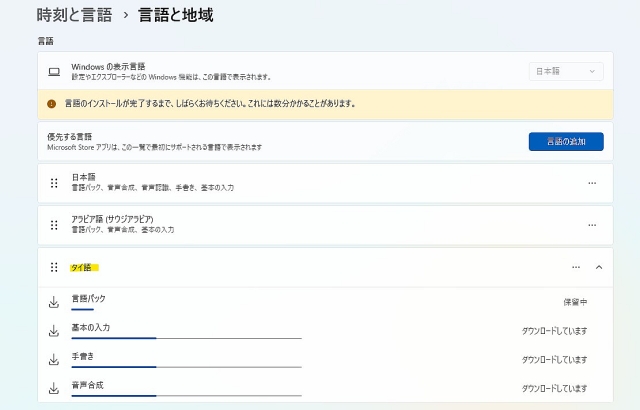Grab the drag handle beside 日本語
Image resolution: width=640 pixels, height=410 pixels.
[54, 183]
